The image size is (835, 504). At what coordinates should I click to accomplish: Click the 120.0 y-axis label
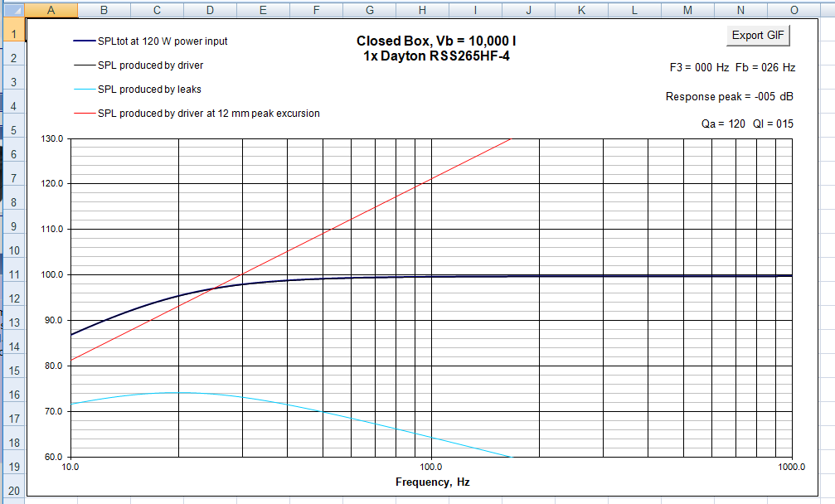[52, 183]
